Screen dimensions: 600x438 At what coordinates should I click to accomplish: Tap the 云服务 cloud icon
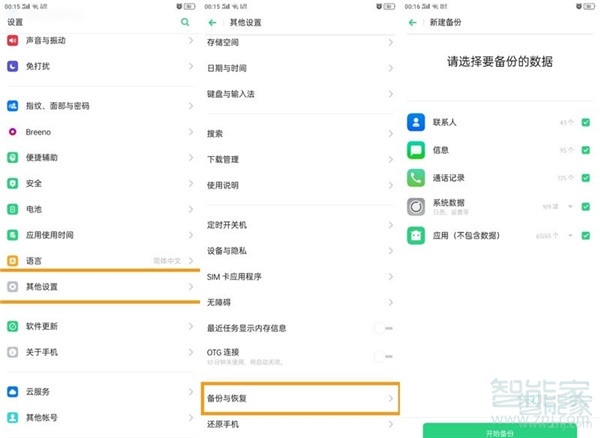pos(13,392)
